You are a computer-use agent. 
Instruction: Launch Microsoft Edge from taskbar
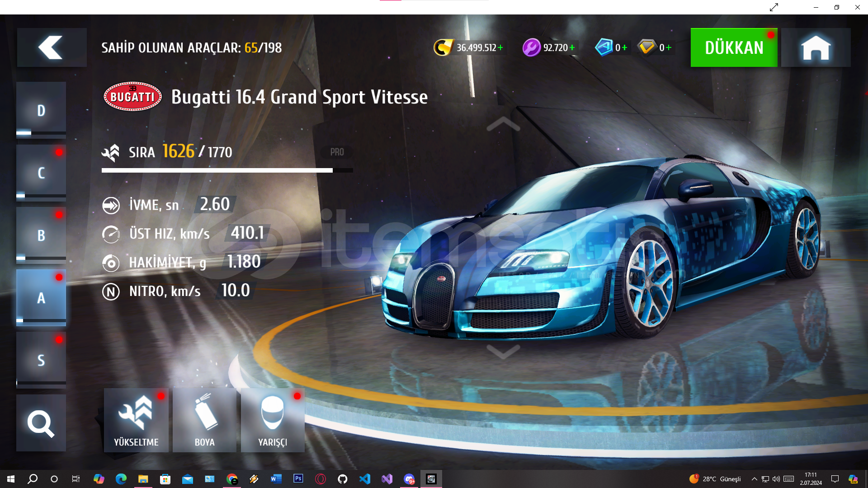pyautogui.click(x=121, y=479)
